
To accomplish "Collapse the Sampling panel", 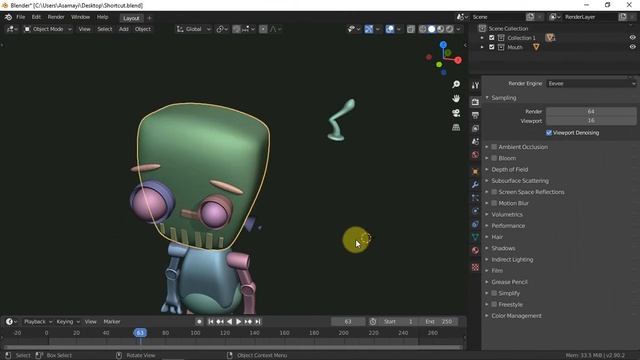I will click(503, 98).
